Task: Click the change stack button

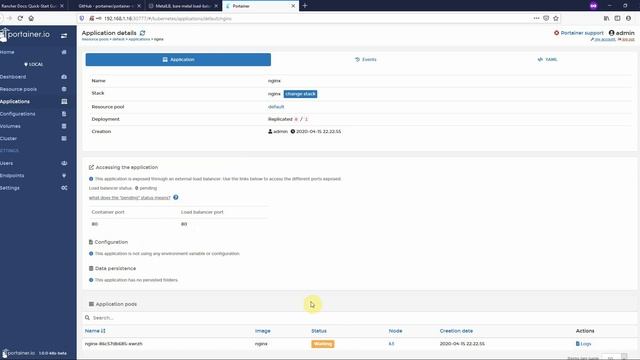Action: [x=300, y=94]
